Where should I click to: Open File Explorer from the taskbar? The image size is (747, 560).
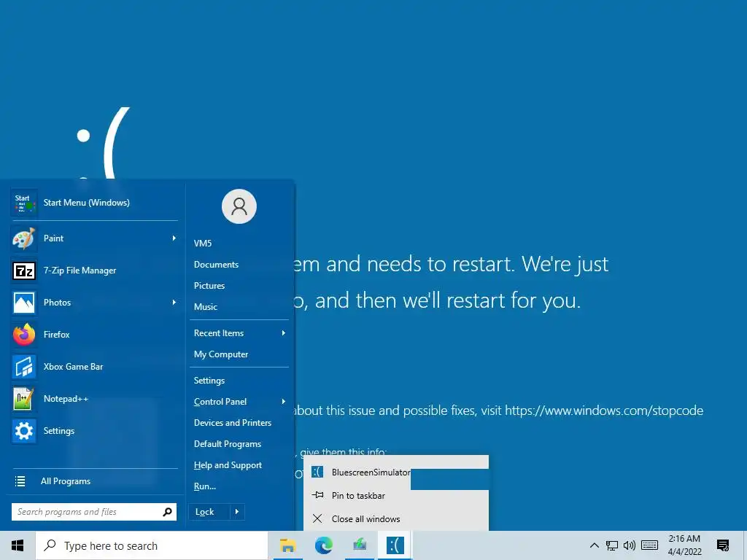tap(287, 545)
